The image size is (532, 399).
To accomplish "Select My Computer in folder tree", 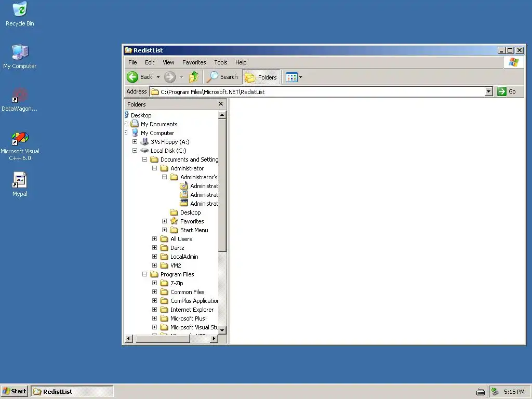I will pos(157,133).
